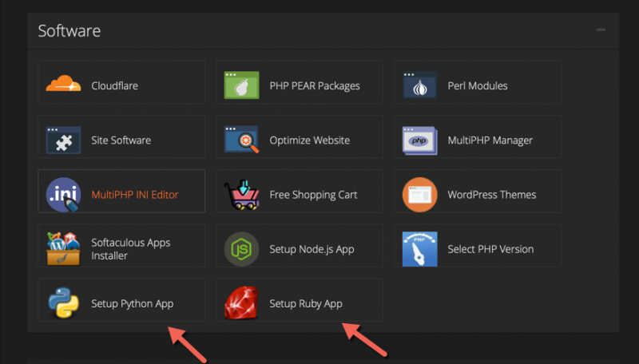Open Optimize Website
Screen dimensions: 639x364
(x=310, y=140)
